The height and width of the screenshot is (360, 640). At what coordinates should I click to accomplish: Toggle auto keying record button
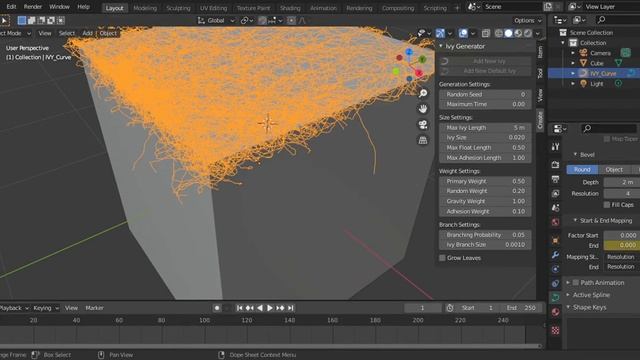pos(217,308)
